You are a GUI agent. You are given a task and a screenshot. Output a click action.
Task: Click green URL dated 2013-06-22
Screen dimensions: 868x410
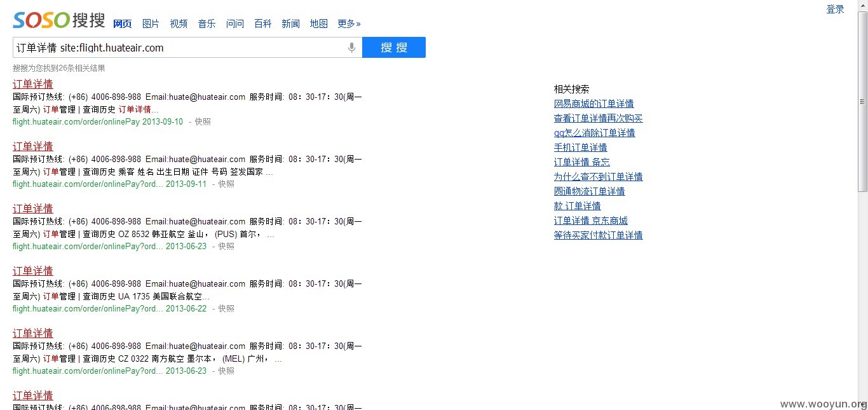(109, 308)
